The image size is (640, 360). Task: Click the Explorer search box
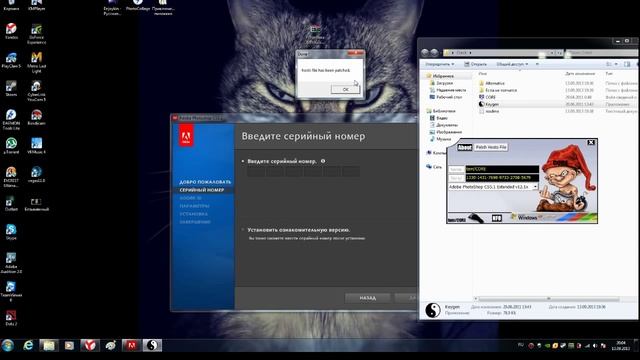(x=602, y=53)
